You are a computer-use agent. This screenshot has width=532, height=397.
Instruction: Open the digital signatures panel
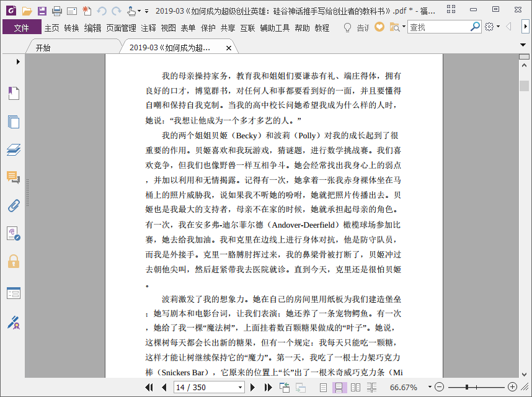[x=14, y=234]
